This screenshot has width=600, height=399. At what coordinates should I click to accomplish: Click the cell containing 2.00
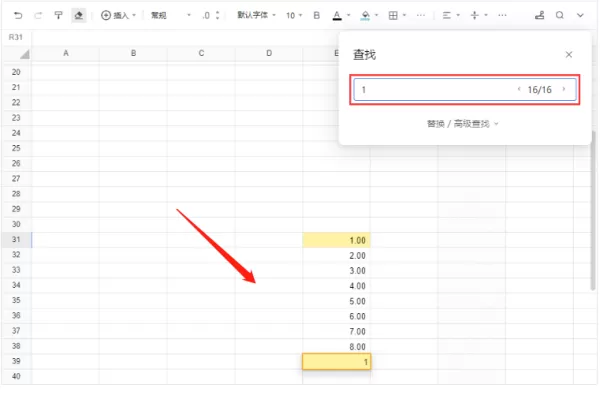pyautogui.click(x=336, y=256)
